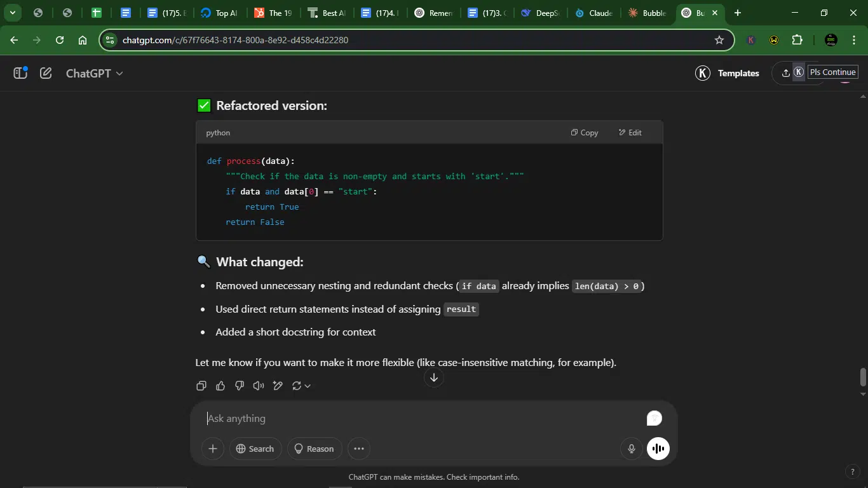Give the response a thumbs up
This screenshot has width=868, height=488.
click(220, 386)
